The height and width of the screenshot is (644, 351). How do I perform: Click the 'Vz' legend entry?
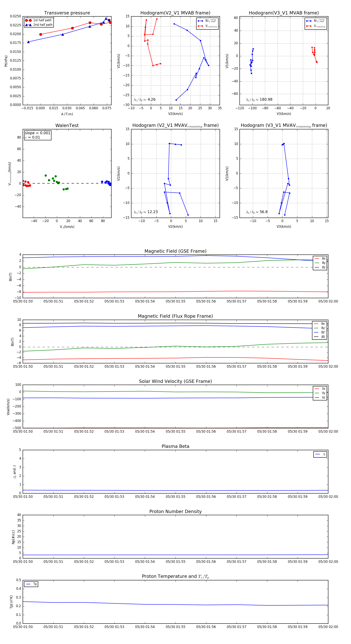320,398
